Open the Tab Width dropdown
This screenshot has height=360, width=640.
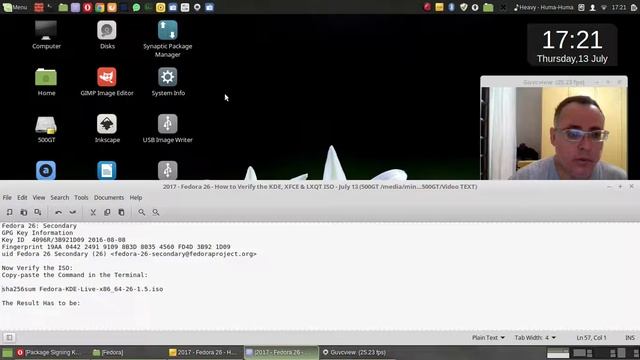point(535,338)
